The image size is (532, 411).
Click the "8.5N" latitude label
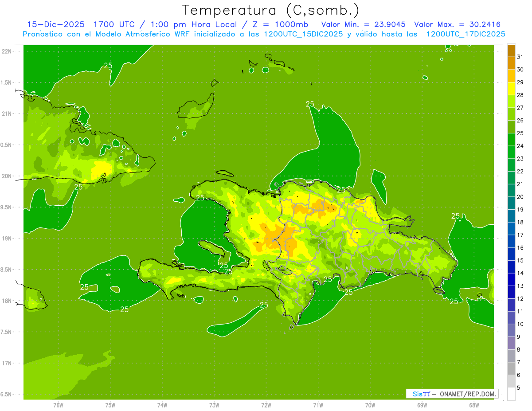pos(7,270)
